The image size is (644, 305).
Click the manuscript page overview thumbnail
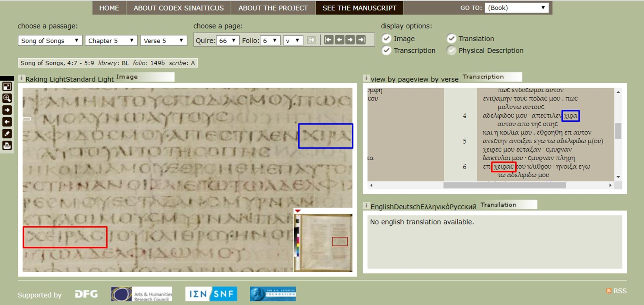323,242
